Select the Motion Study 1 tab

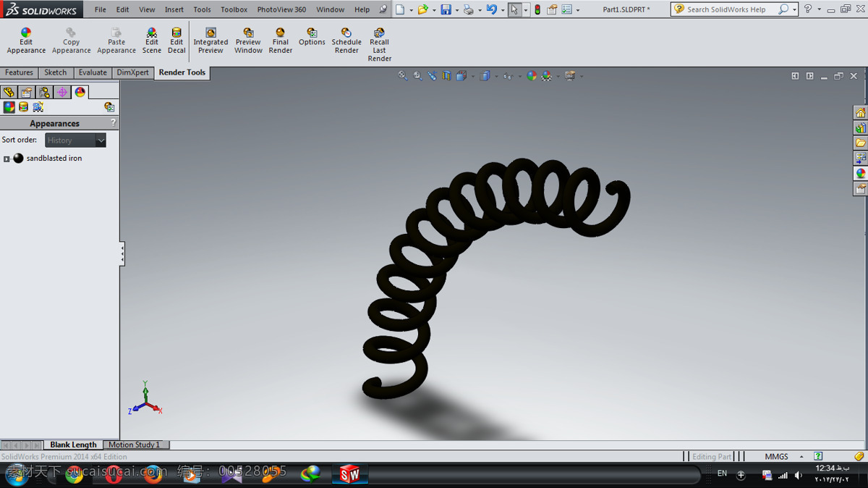coord(135,445)
